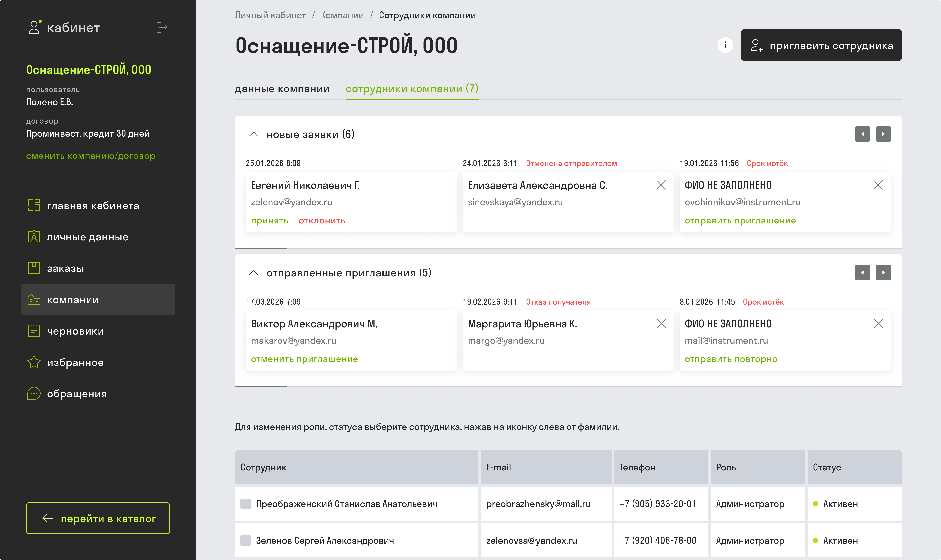Go to catalog via перейти в каталог
941x560 pixels.
coord(98,518)
